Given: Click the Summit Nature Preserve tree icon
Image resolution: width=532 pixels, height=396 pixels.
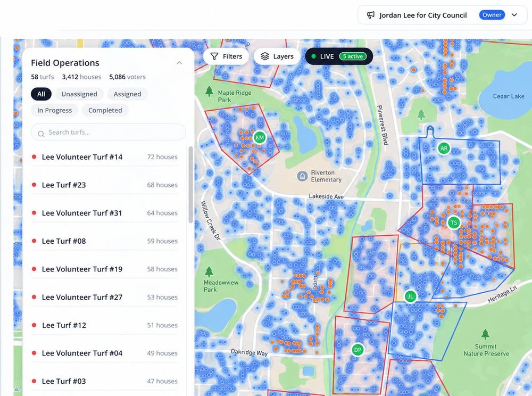Looking at the screenshot, I should pos(485,334).
